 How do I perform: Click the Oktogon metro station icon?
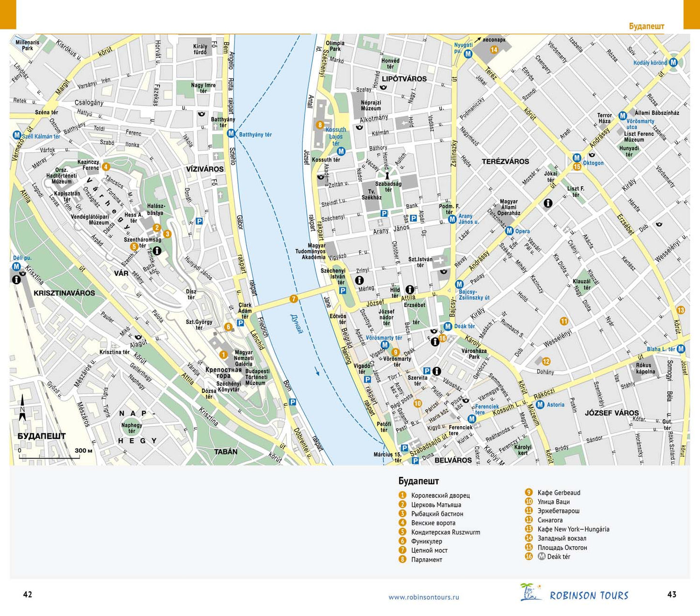click(x=576, y=157)
